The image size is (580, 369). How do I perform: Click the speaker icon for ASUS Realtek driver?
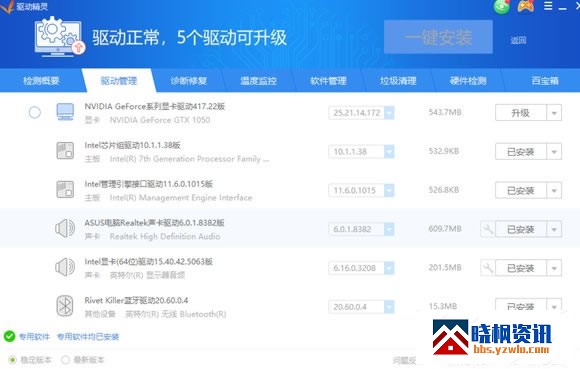click(x=65, y=228)
